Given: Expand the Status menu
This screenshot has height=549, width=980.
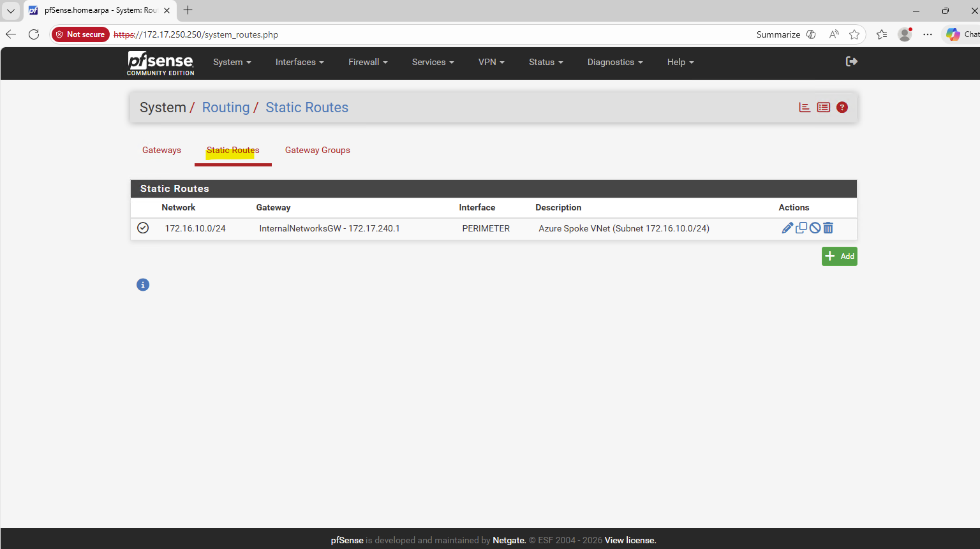Looking at the screenshot, I should coord(546,62).
